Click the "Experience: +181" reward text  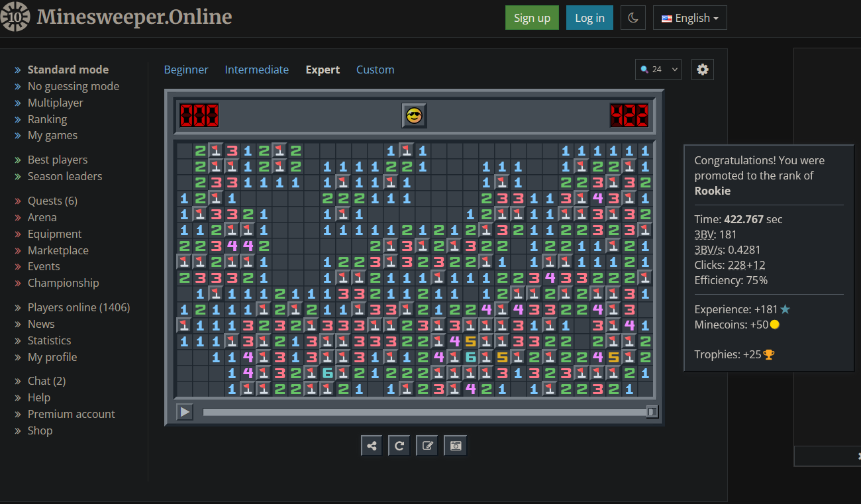tap(736, 309)
